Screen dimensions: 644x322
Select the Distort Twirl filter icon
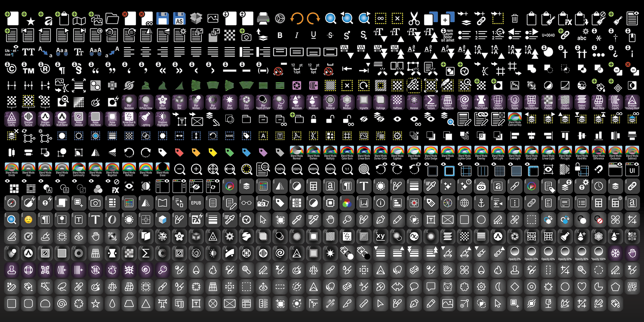(465, 102)
